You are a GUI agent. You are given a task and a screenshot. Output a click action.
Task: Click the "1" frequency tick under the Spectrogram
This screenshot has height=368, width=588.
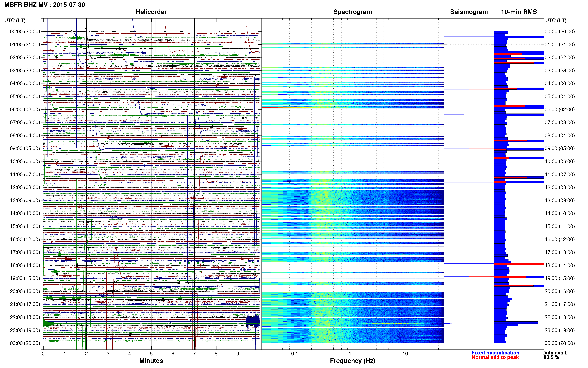[350, 354]
